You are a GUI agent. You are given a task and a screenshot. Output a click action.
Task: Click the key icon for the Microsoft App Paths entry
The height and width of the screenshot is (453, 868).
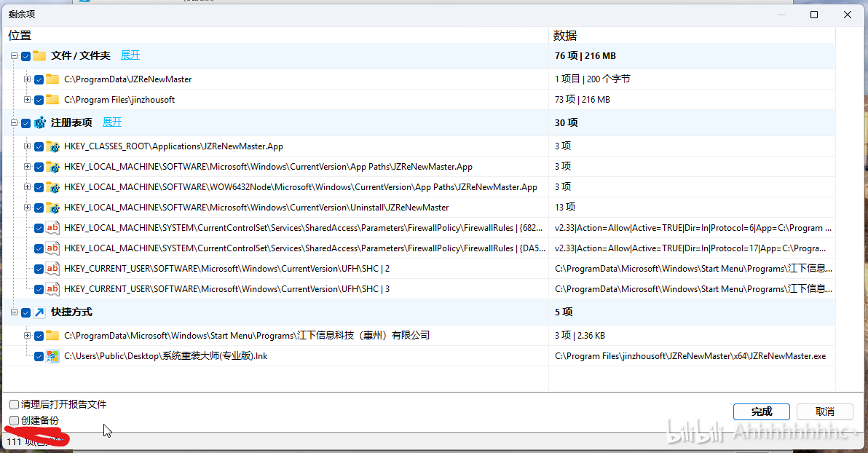(52, 168)
